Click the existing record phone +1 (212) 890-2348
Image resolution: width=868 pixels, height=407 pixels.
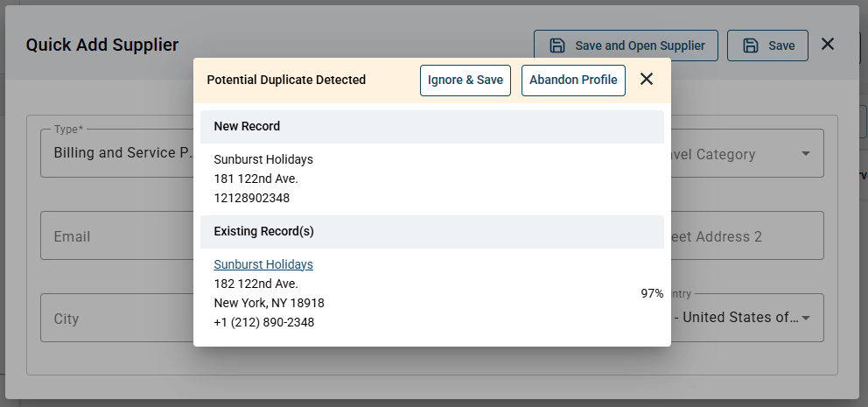(263, 322)
